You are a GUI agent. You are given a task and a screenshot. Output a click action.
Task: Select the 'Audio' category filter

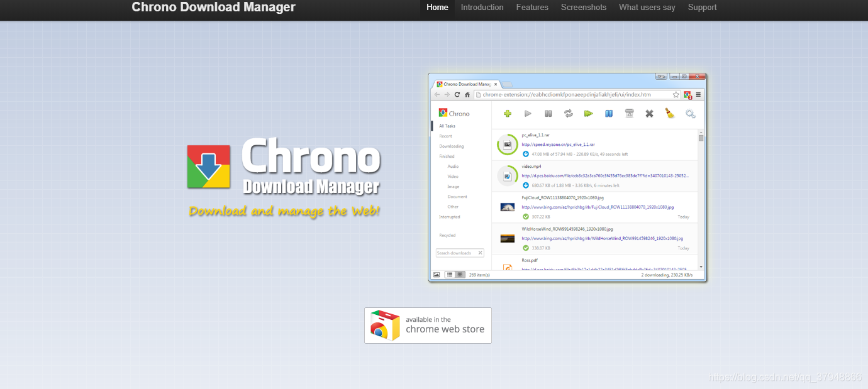(x=453, y=167)
